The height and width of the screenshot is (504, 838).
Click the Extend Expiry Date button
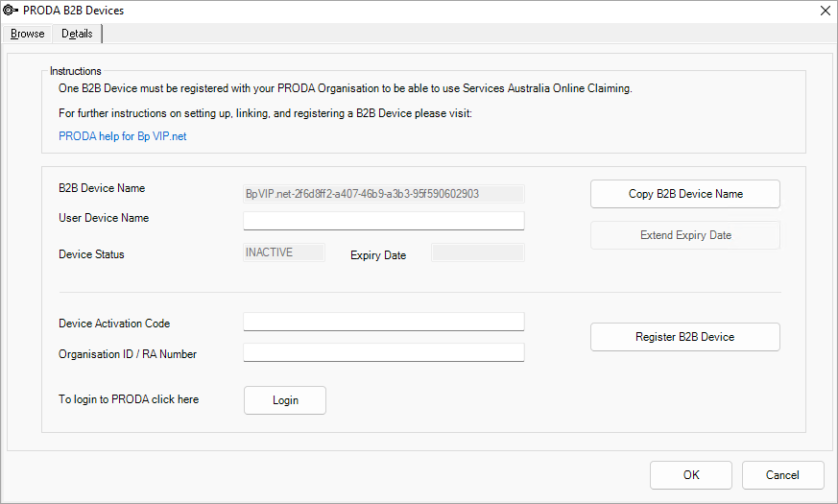click(685, 235)
